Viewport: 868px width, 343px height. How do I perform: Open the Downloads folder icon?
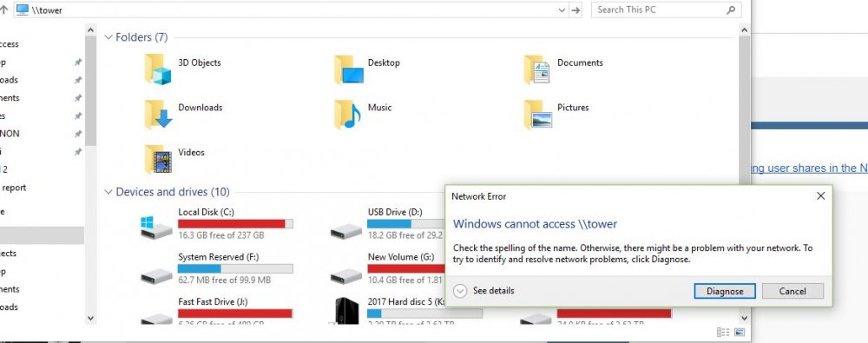click(158, 114)
